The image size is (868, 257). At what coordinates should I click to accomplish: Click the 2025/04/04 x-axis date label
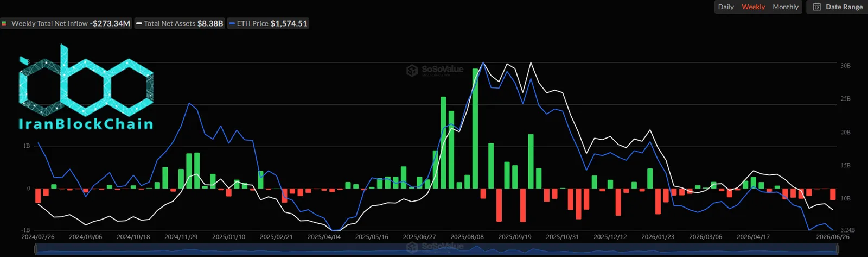tap(324, 237)
